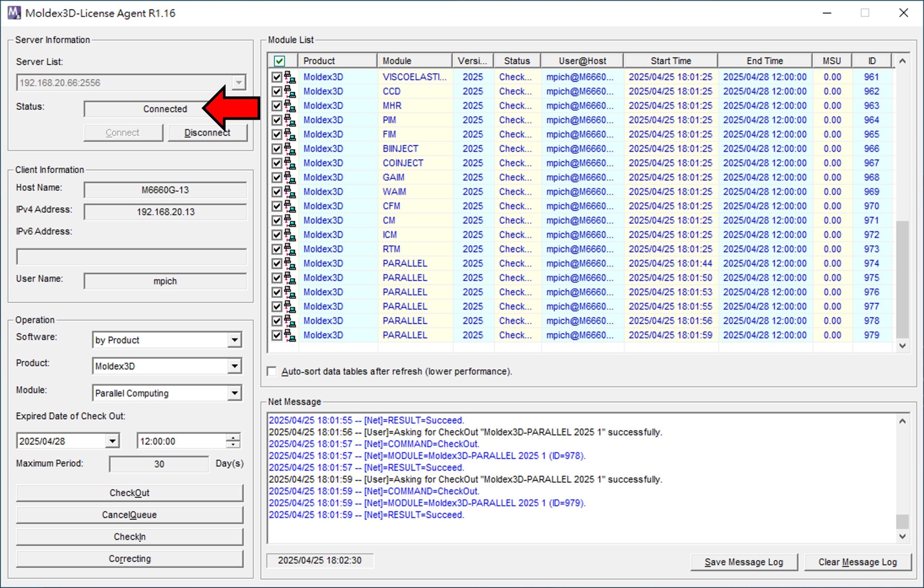Click Net Message scroll-down arrow
The image size is (924, 588).
pos(902,536)
